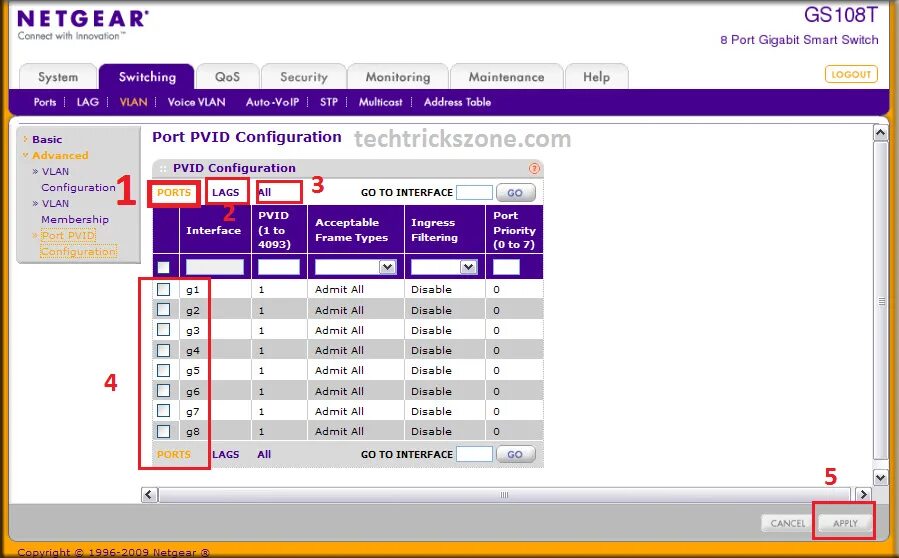Click the LOGOUT button

coord(851,74)
